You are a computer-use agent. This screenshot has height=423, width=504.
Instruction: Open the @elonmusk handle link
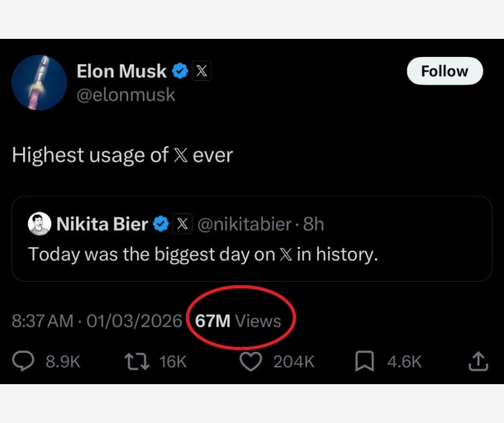126,94
